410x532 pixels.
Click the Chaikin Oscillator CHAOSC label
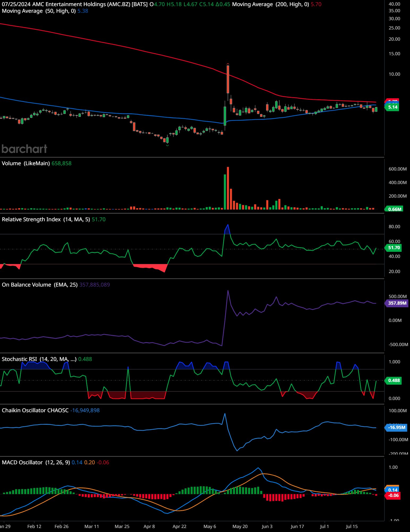click(35, 410)
